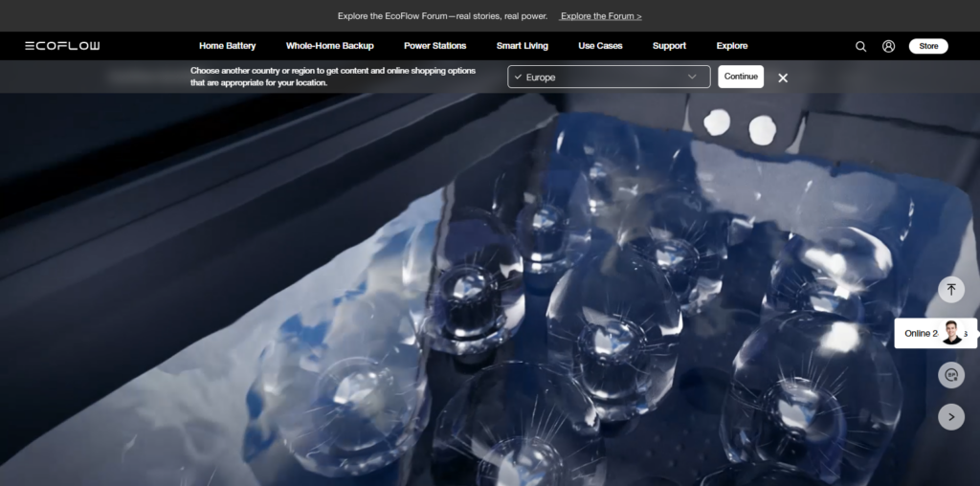
Task: Click the back-to-top arrow button
Action: click(951, 289)
